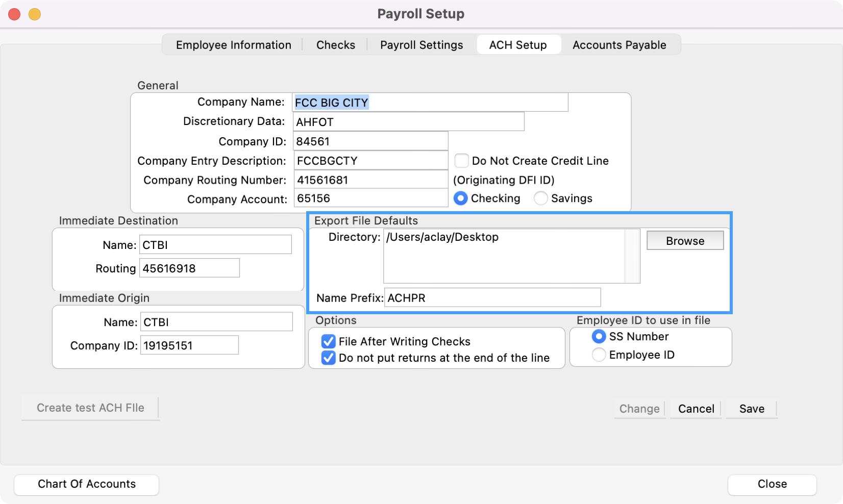Select the Checking radio button
843x504 pixels.
460,198
